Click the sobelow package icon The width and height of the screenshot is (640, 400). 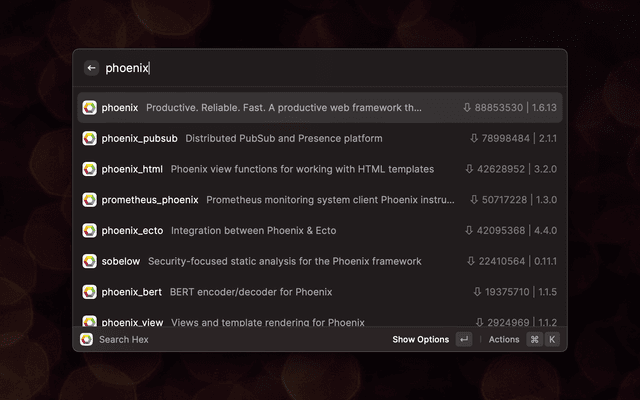89,261
